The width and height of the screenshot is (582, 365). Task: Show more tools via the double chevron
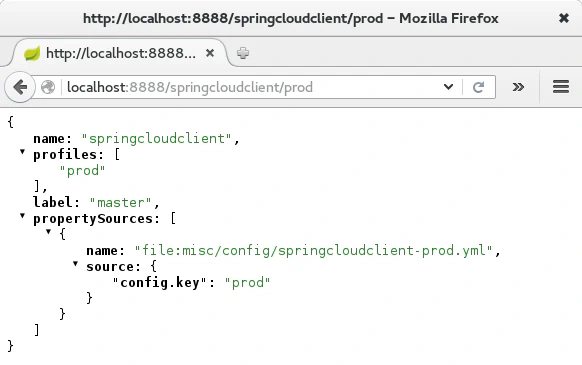point(518,87)
